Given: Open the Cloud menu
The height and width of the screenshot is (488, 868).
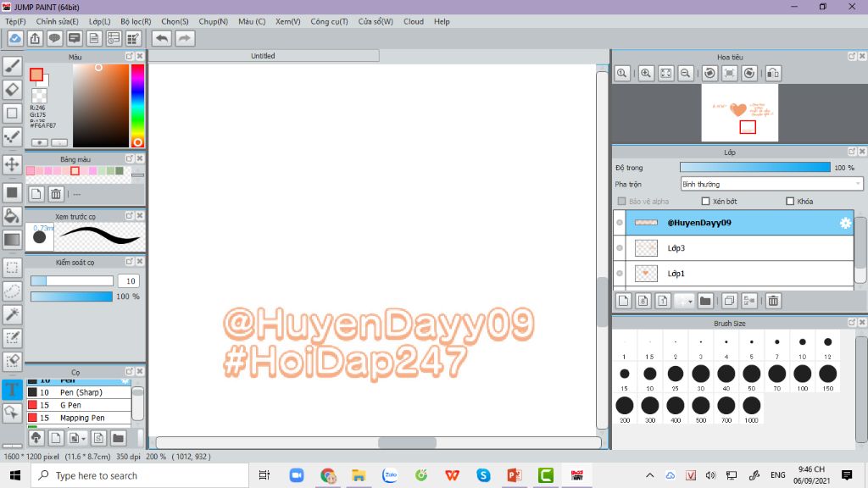Looking at the screenshot, I should coord(414,21).
